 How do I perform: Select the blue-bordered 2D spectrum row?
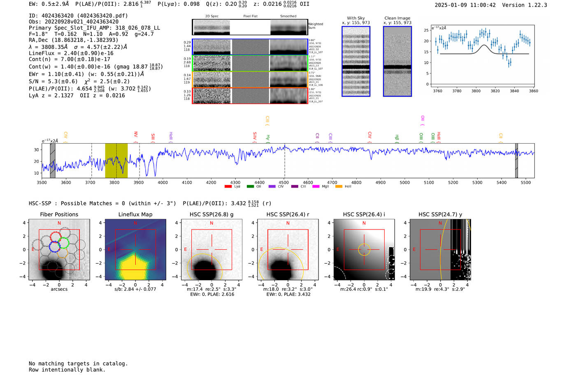pos(250,47)
